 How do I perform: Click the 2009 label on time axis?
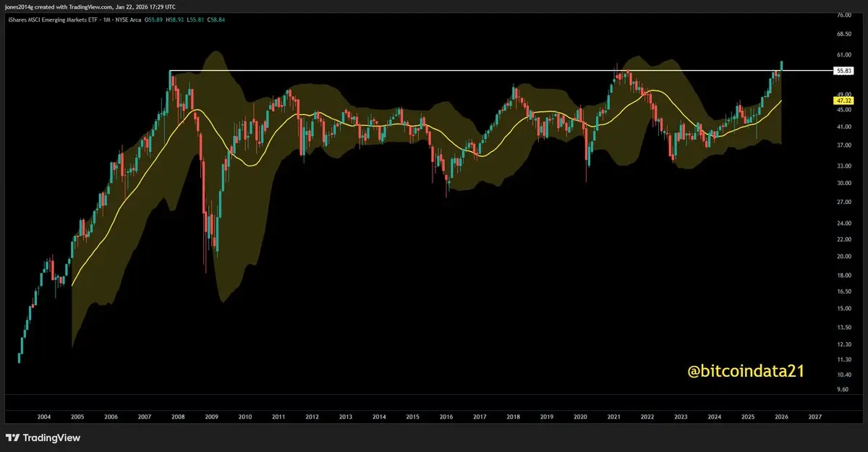click(211, 417)
